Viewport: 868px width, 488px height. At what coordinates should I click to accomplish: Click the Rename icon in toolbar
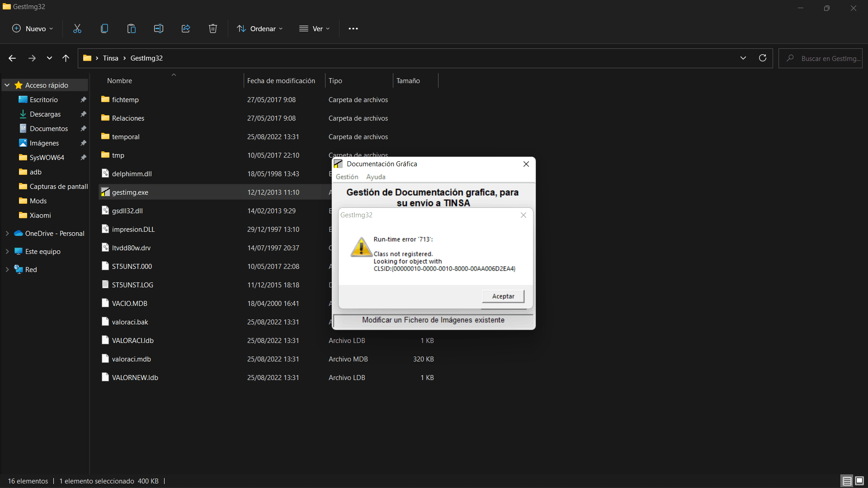point(159,28)
